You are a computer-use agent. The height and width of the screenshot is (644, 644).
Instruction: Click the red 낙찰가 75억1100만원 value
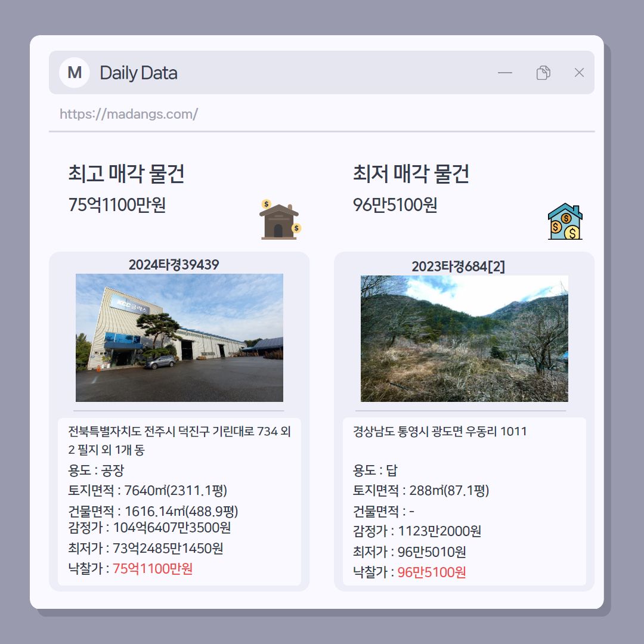[x=153, y=569]
